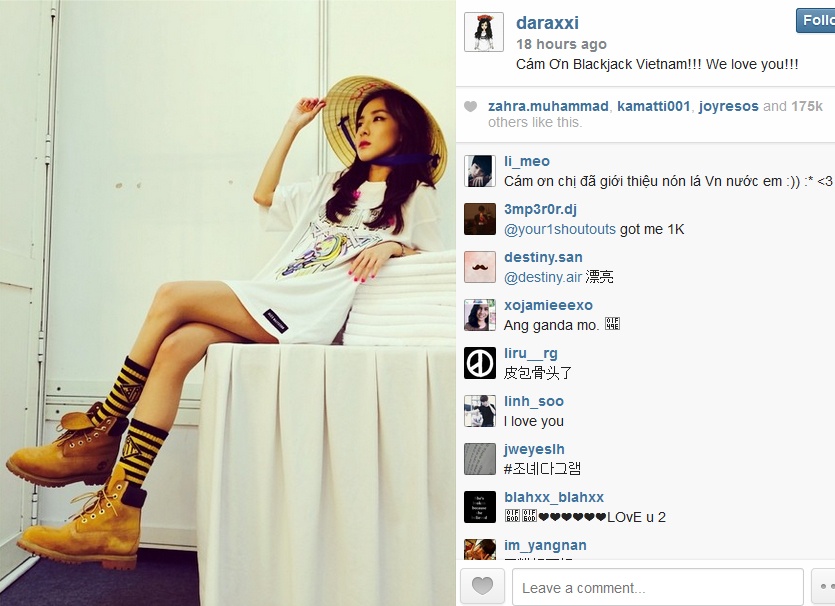Click the @destiny.air mention link
The height and width of the screenshot is (606, 835).
(543, 277)
